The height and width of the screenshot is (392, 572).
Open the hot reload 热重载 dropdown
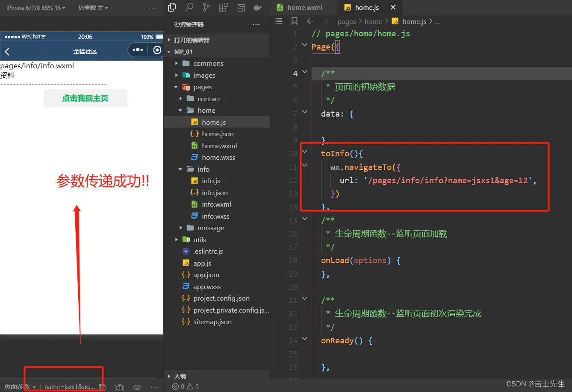pos(93,8)
